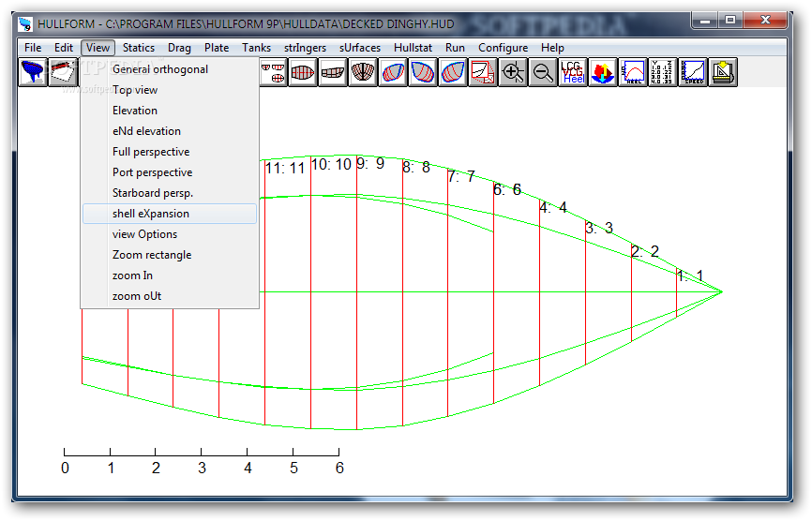812x521 pixels.
Task: Click the full perspective view toolbar icon
Action: [x=393, y=72]
